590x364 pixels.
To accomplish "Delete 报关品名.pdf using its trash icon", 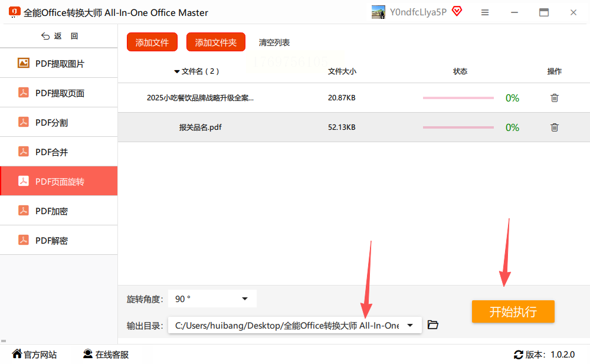I will [554, 127].
